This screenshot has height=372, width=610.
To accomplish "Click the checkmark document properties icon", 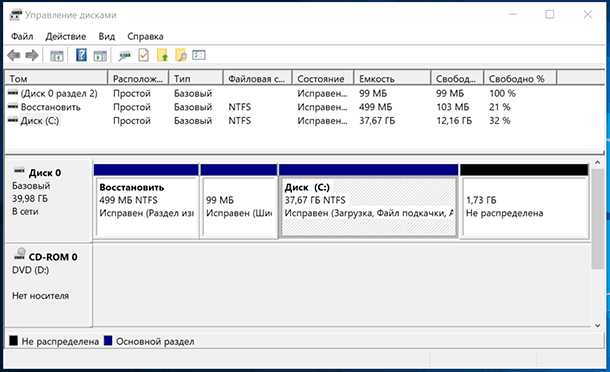I will coord(144,55).
